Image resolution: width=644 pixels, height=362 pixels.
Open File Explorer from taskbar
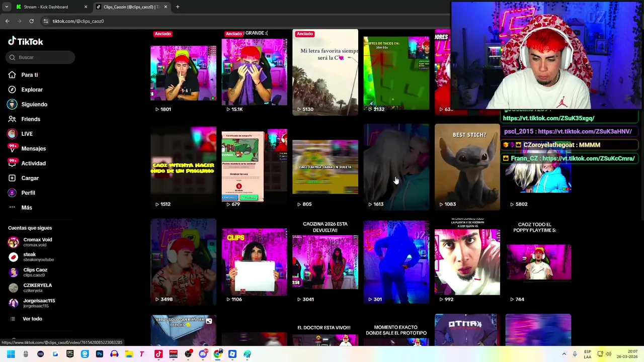click(129, 354)
